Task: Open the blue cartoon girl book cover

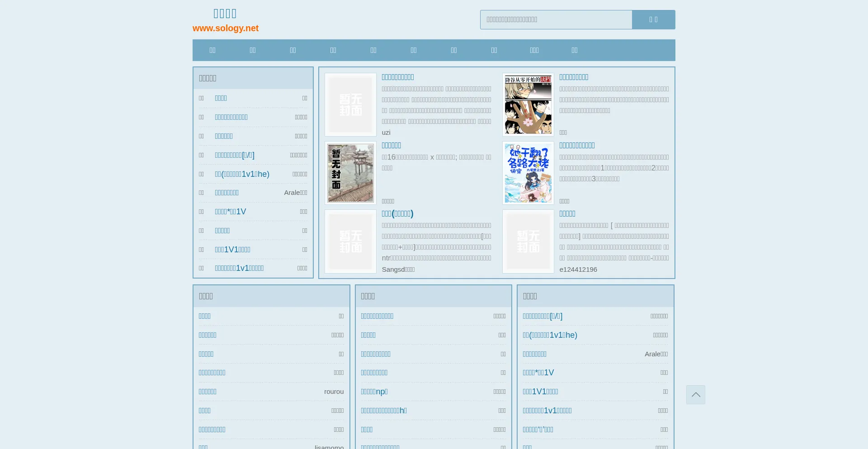Action: [x=528, y=173]
